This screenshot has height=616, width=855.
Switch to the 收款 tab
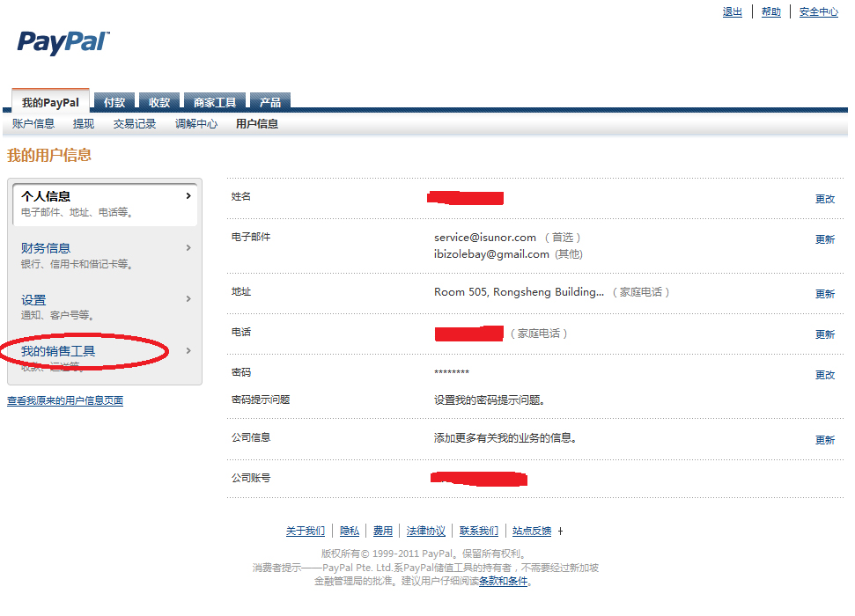click(159, 103)
